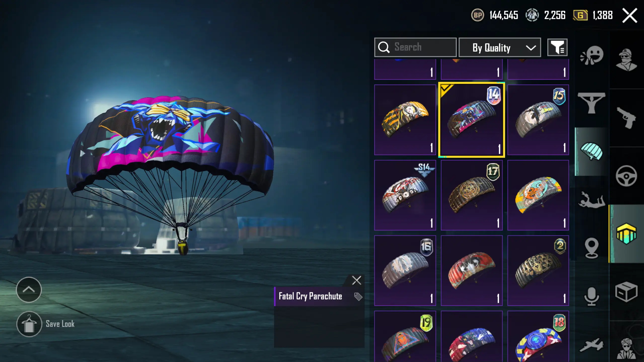Click the tag icon beside Fatal Cry Parachute
This screenshot has height=362, width=644.
pyautogui.click(x=358, y=297)
